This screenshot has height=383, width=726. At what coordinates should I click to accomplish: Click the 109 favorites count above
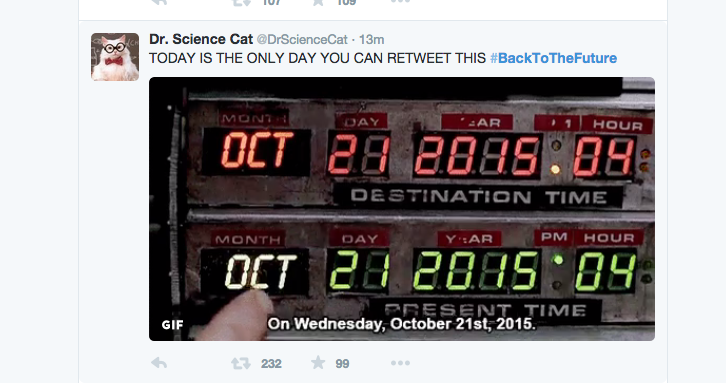346,3
